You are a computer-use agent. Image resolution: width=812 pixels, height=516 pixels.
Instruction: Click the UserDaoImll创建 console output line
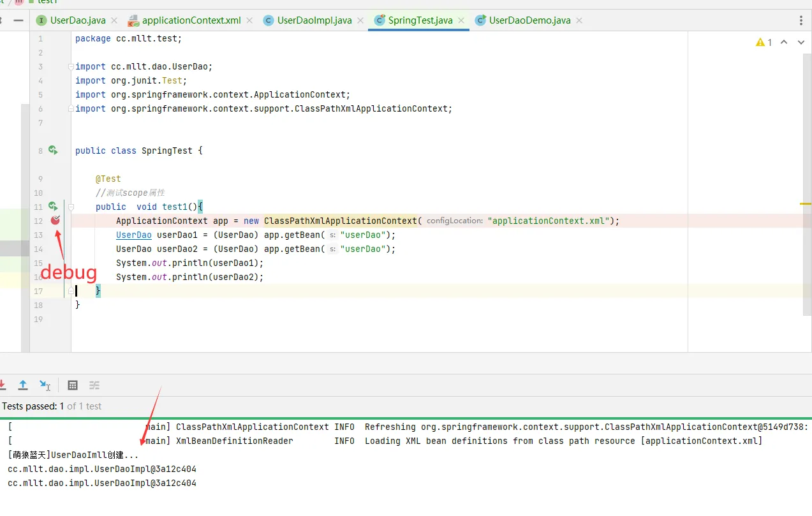73,455
